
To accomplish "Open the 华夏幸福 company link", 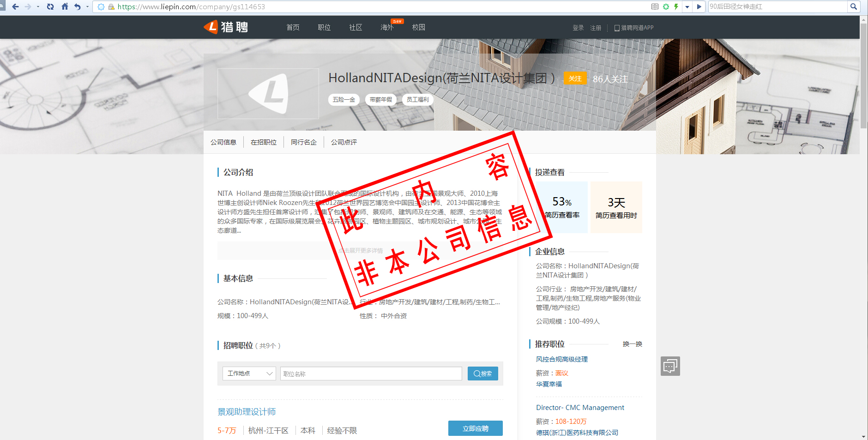I will pyautogui.click(x=549, y=384).
